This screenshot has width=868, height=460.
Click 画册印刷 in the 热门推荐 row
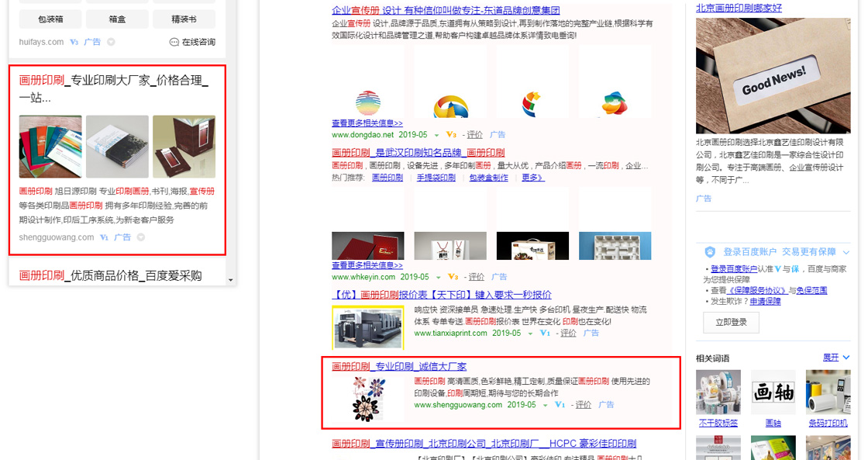[387, 178]
